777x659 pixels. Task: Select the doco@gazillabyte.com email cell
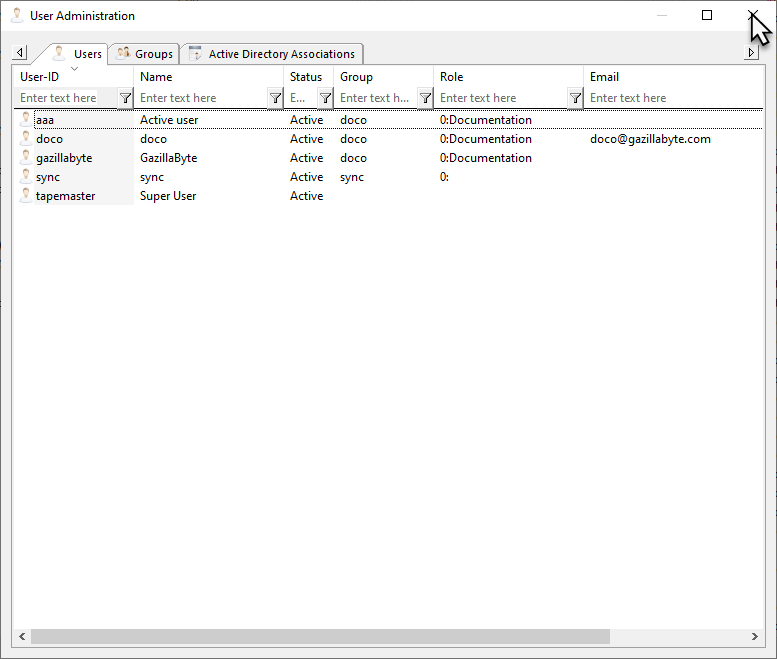650,139
